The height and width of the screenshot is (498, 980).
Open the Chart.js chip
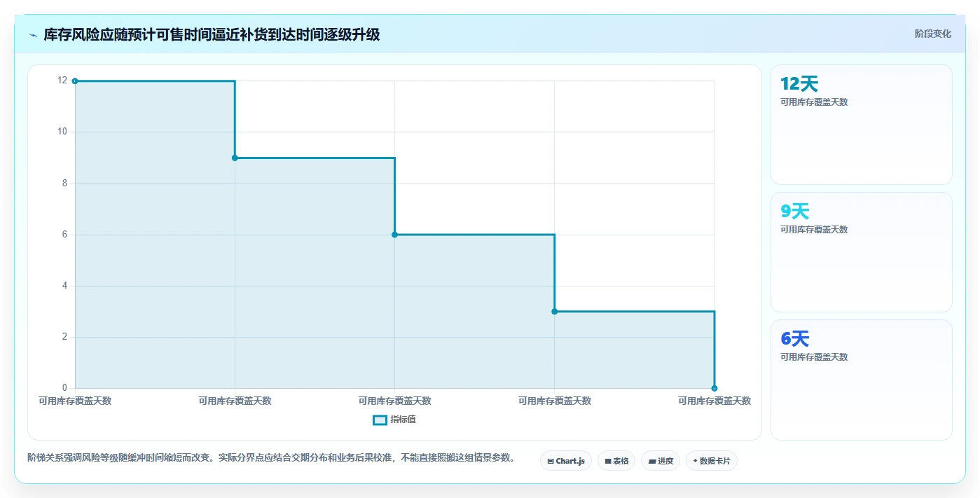click(x=566, y=461)
